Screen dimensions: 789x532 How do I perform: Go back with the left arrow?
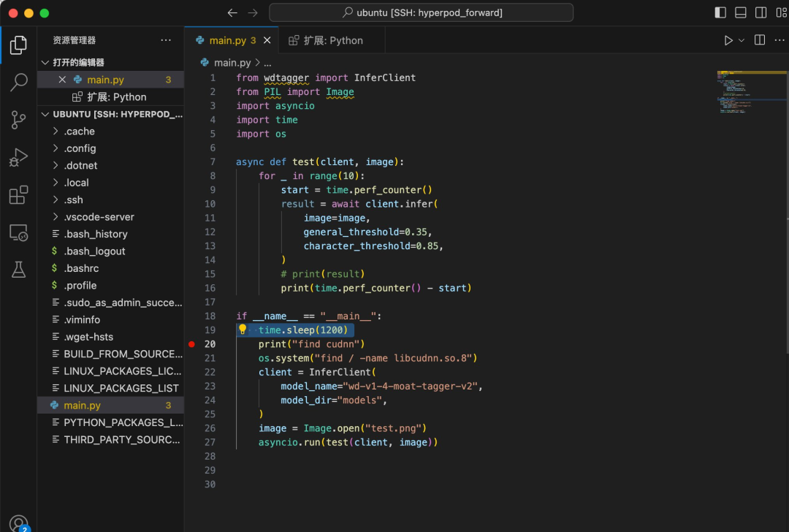coord(232,13)
